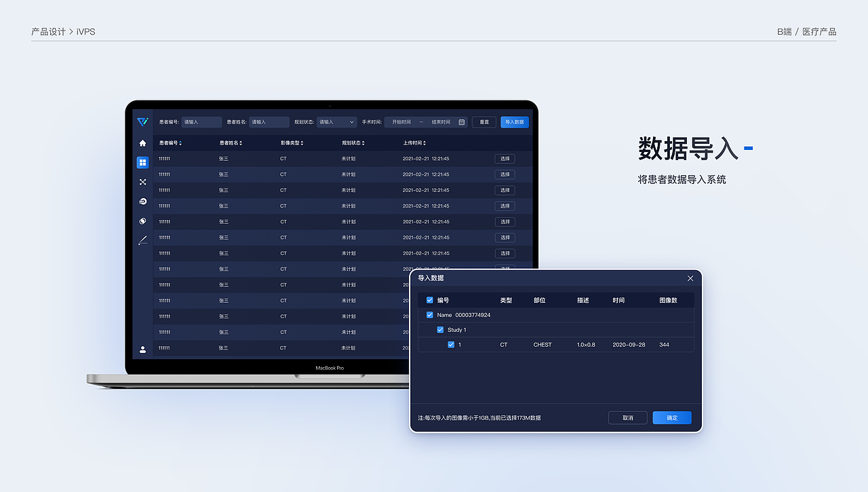Click the blue 导入数据 button
The height and width of the screenshot is (492, 868).
point(515,122)
